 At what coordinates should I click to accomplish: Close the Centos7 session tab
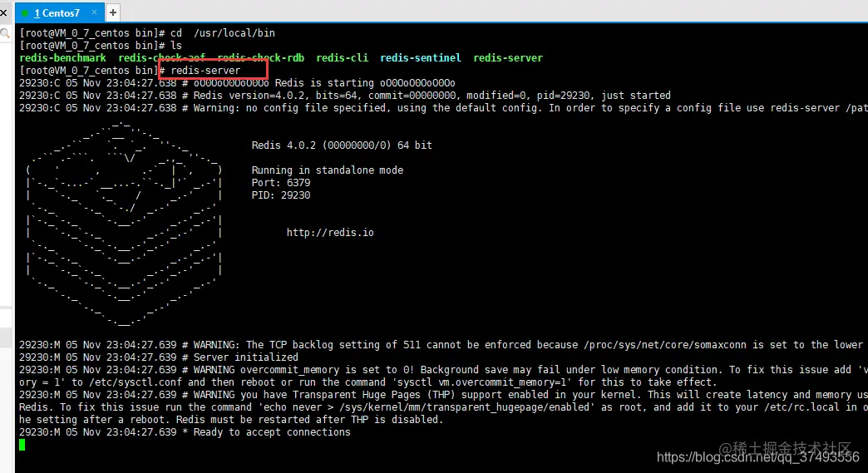pos(94,12)
